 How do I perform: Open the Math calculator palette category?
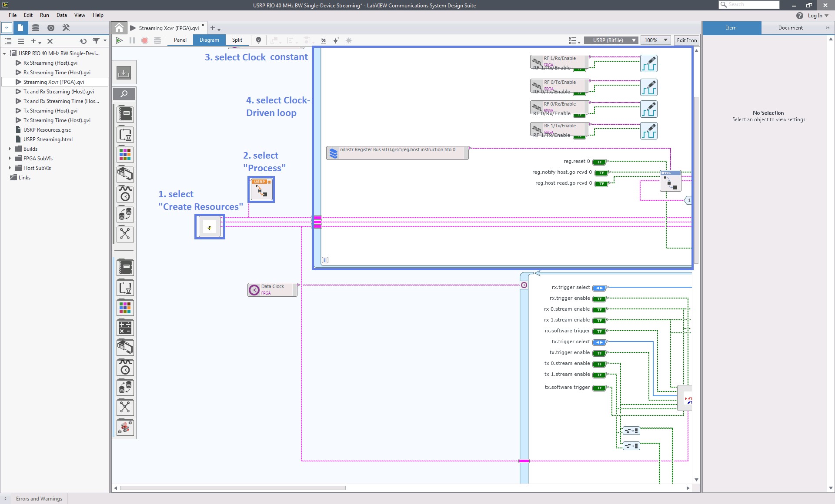tap(125, 328)
